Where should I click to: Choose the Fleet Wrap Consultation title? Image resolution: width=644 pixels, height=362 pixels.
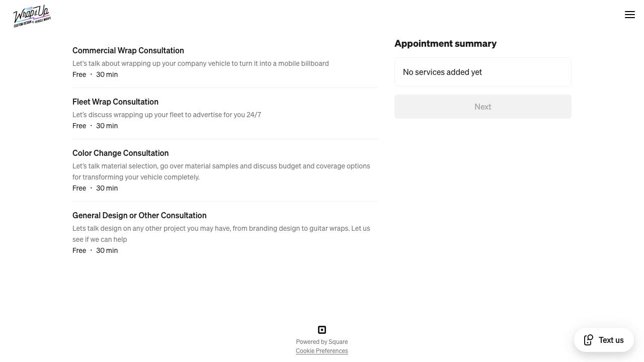point(115,102)
